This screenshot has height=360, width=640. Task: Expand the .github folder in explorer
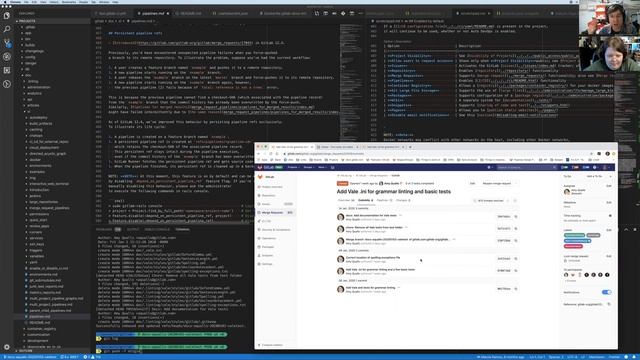click(x=30, y=27)
